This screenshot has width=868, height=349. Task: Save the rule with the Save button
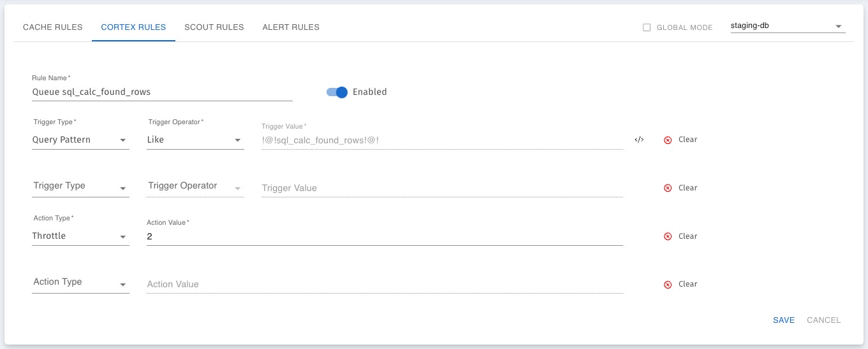(784, 320)
